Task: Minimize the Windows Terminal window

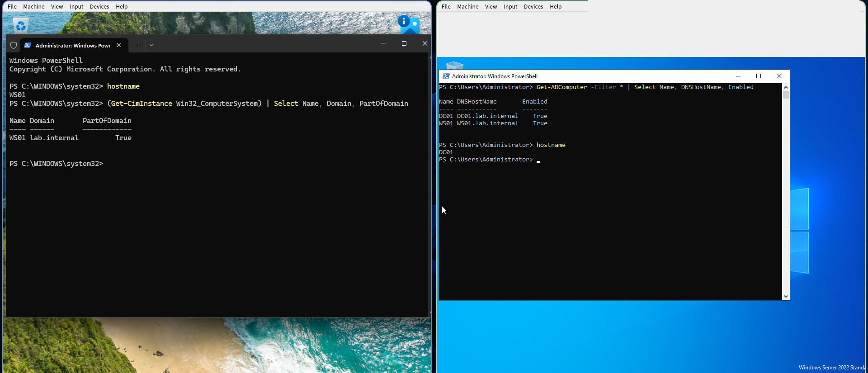Action: [383, 43]
